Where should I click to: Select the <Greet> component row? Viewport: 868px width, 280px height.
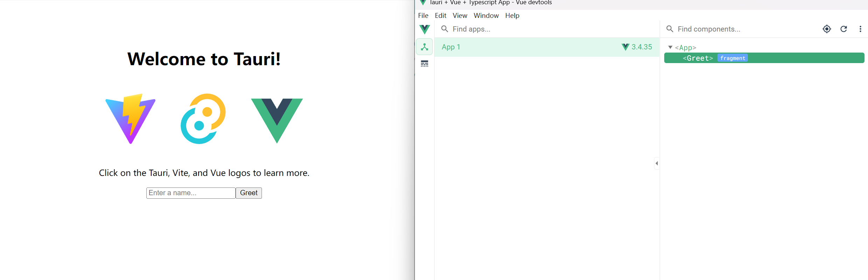[764, 58]
